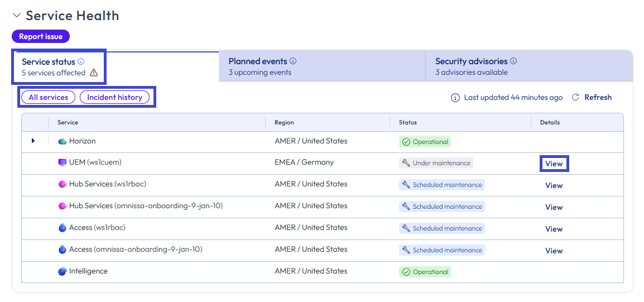The width and height of the screenshot is (644, 302).
Task: Click Intelligence's AMER / United States region
Action: pyautogui.click(x=311, y=271)
